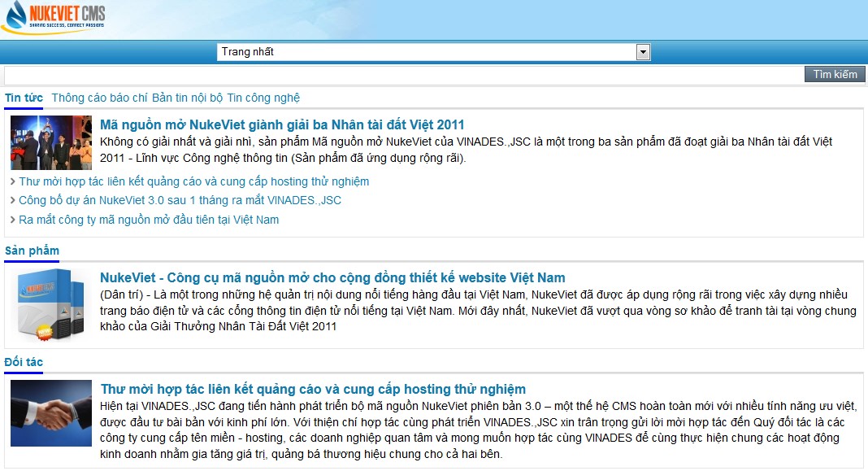Click summary text starting Không có giải nhất
This screenshot has width=868, height=471.
[467, 150]
